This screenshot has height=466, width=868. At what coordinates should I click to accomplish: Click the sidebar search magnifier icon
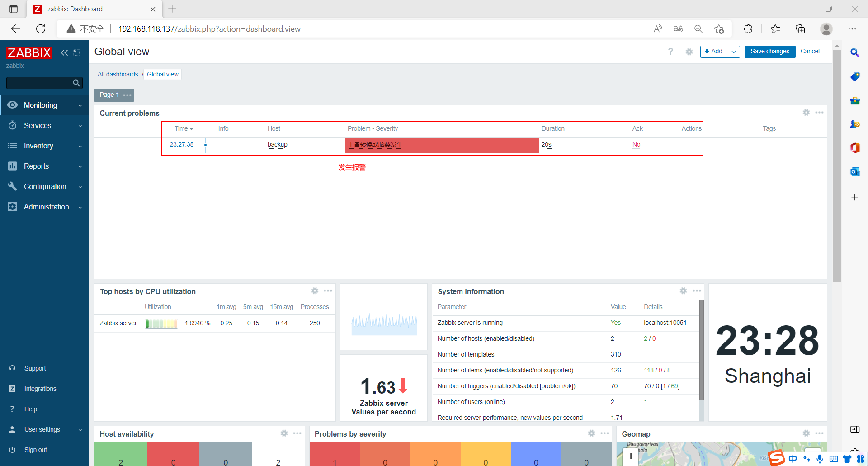[76, 83]
